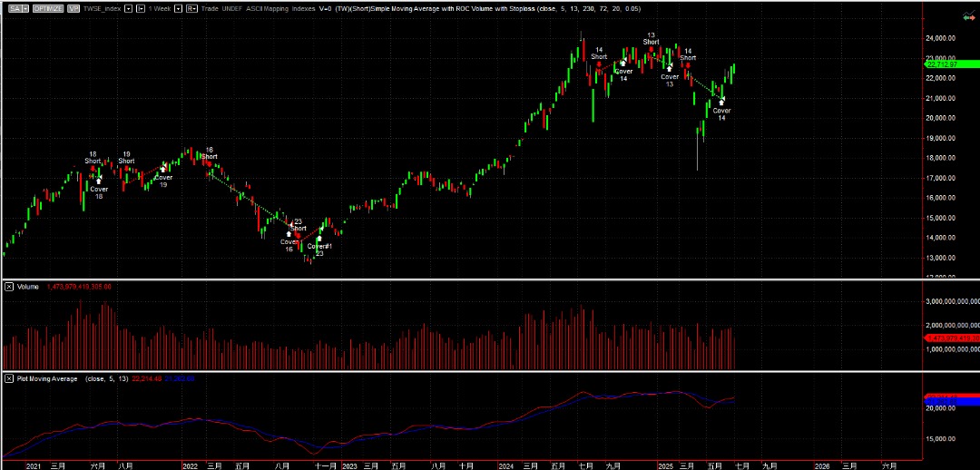The image size is (980, 470).
Task: Click the ASCII Mapping toolbar label
Action: 267,9
